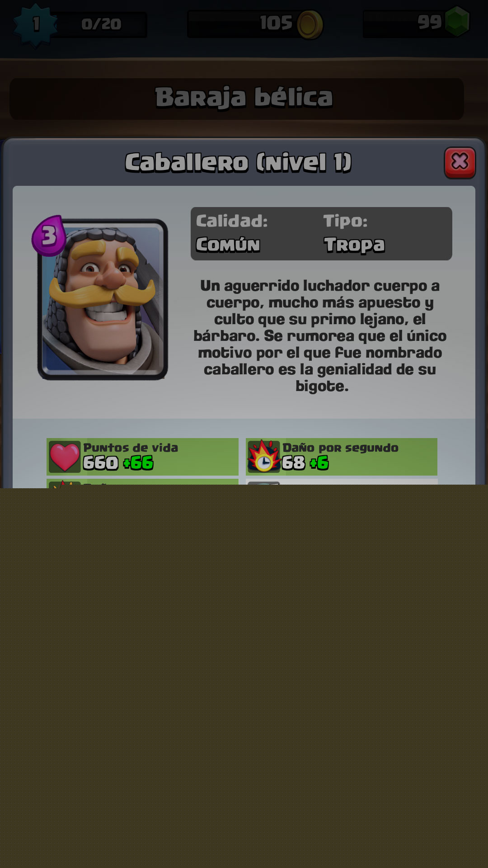Tap the Puntos de vida stat row
The height and width of the screenshot is (868, 488).
(142, 457)
